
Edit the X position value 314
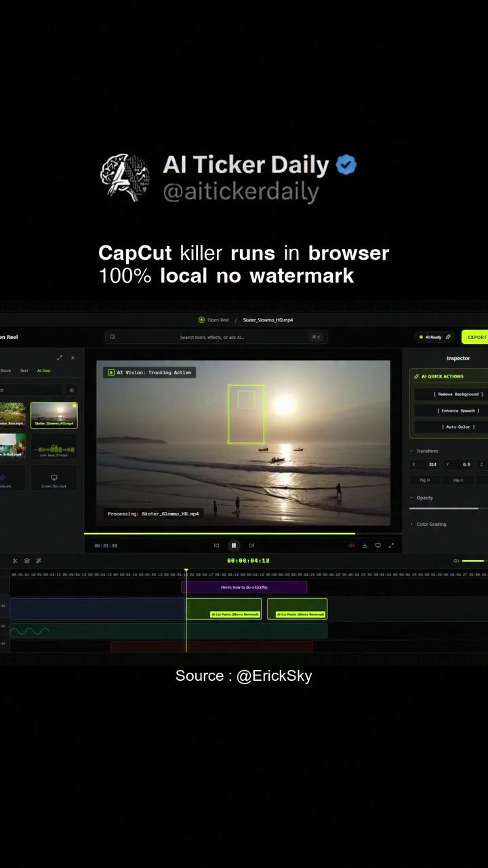pos(425,465)
